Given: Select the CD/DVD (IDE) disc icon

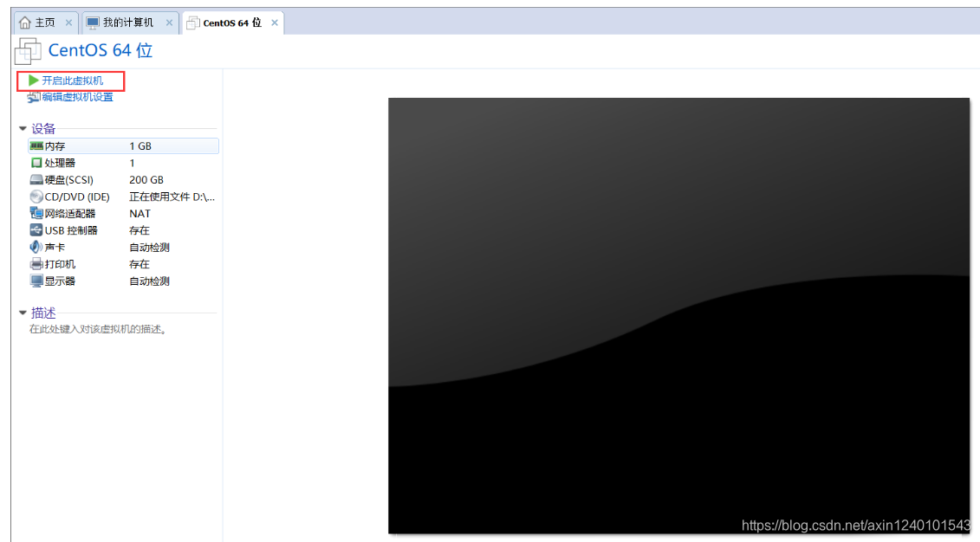Looking at the screenshot, I should (36, 197).
